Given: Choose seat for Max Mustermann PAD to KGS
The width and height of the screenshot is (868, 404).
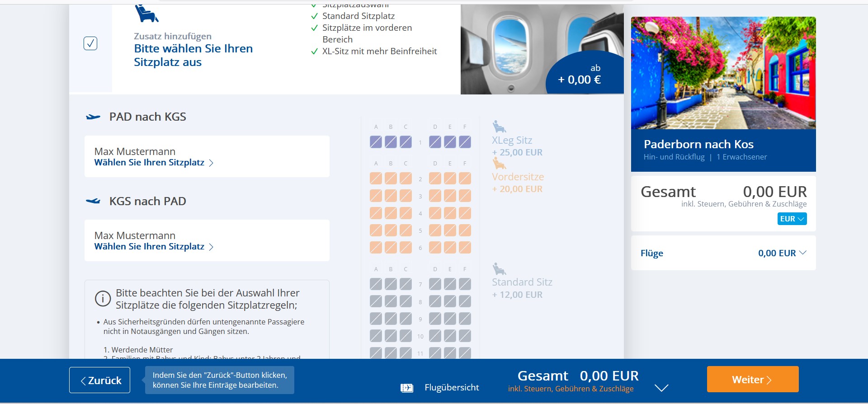Looking at the screenshot, I should click(x=154, y=163).
